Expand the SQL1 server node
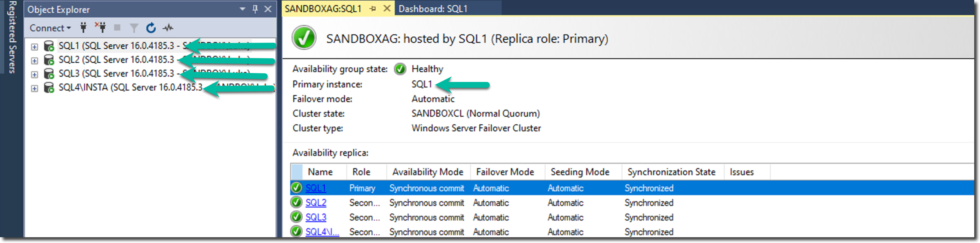 pyautogui.click(x=35, y=47)
